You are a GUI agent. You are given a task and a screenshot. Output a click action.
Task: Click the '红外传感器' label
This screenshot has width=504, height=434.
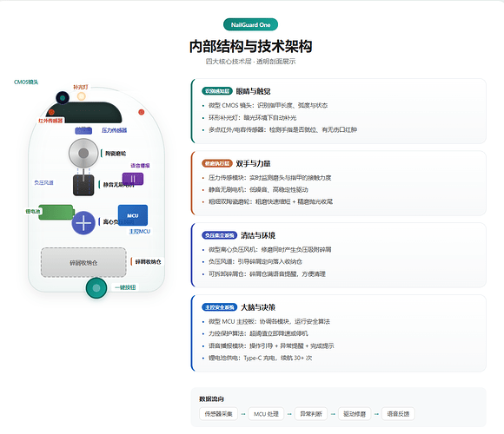(50, 121)
